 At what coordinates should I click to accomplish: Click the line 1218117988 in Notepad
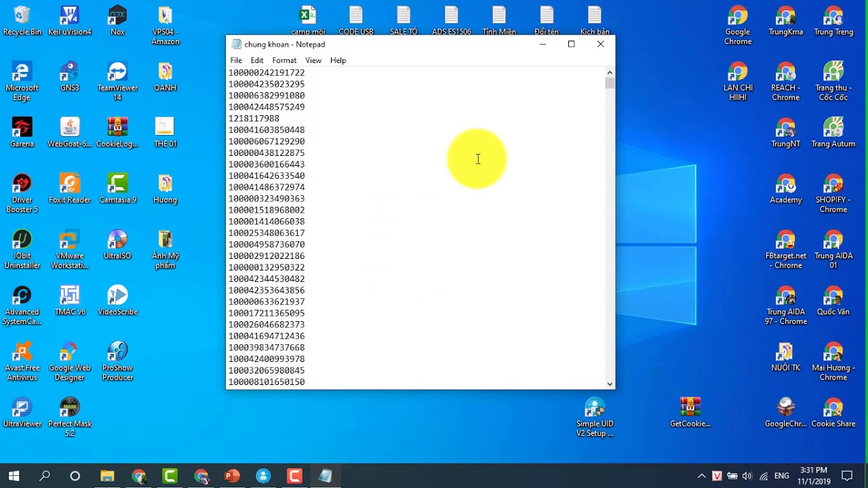click(x=254, y=119)
